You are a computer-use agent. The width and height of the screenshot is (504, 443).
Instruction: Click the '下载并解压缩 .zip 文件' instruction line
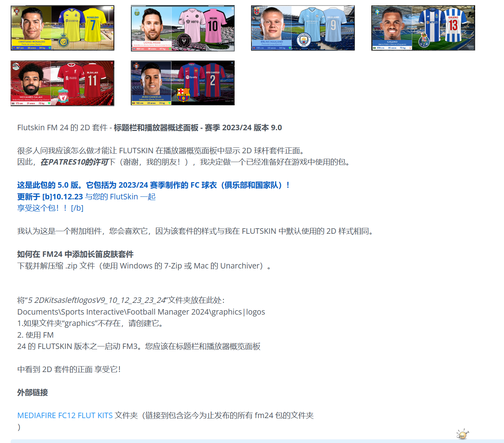(x=144, y=266)
